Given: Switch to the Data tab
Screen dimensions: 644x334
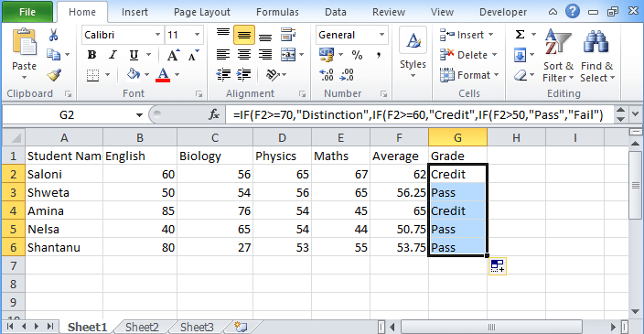Looking at the screenshot, I should pos(336,12).
